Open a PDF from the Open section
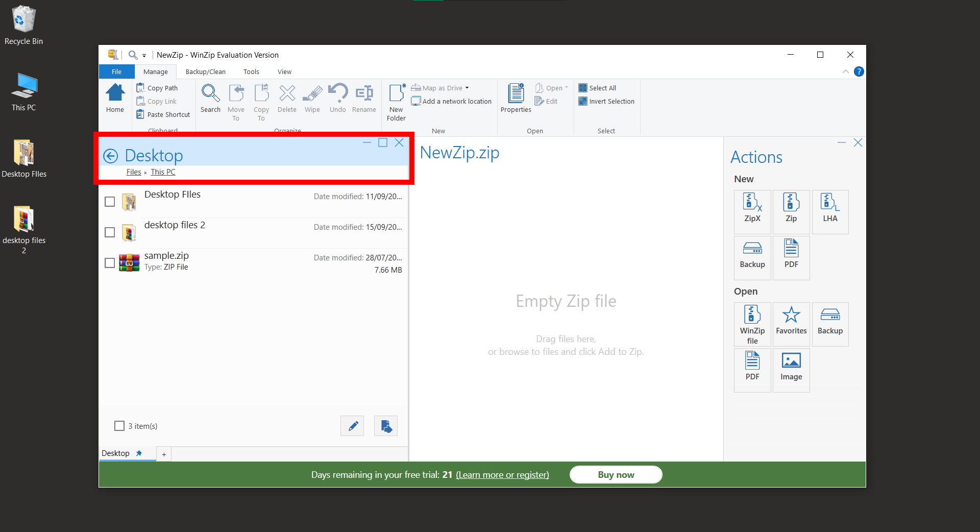This screenshot has width=980, height=532. click(x=752, y=370)
